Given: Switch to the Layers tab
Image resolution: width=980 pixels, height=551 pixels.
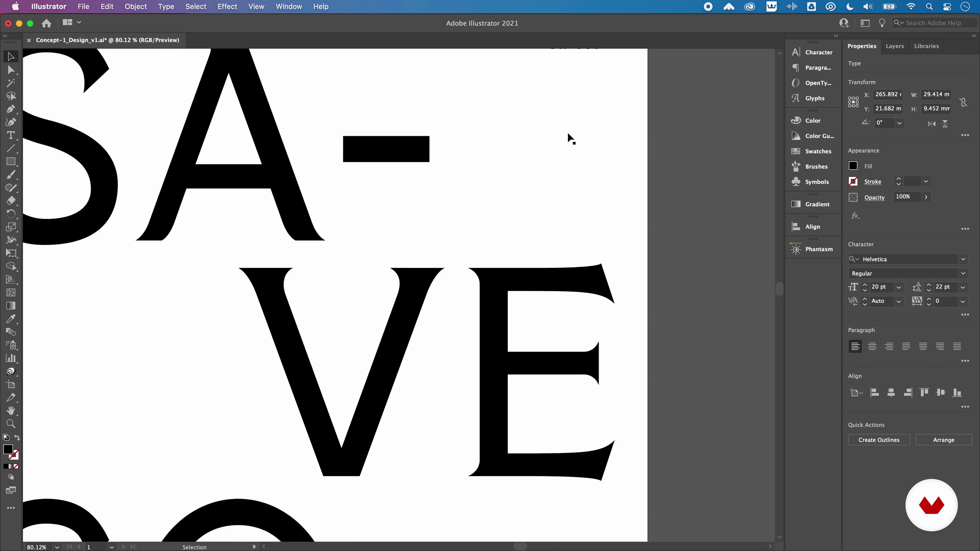Looking at the screenshot, I should pyautogui.click(x=895, y=46).
